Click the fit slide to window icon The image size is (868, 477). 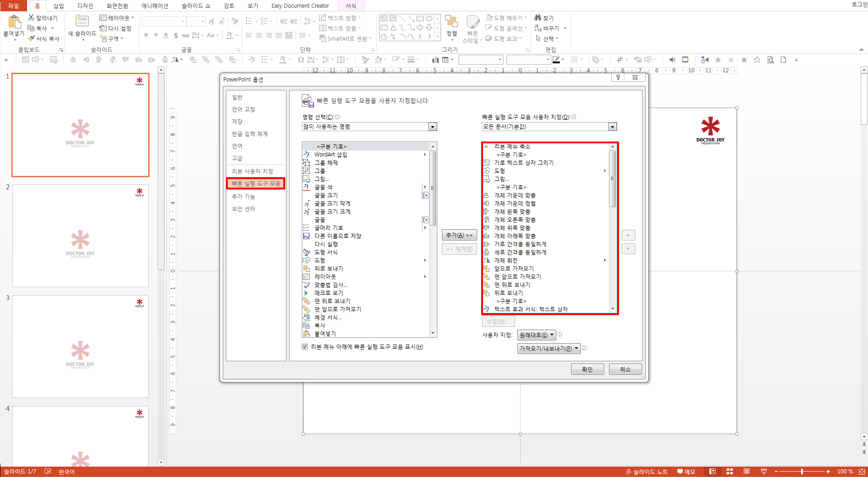click(x=862, y=472)
